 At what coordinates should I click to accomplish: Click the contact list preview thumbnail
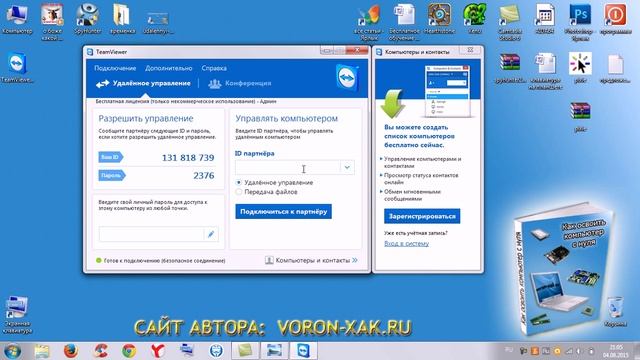[x=447, y=91]
